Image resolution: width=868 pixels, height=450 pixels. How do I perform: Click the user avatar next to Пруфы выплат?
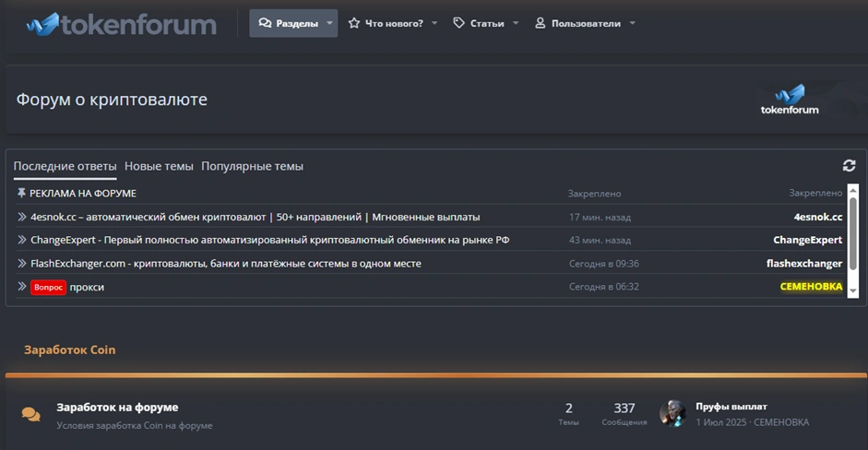pos(672,414)
